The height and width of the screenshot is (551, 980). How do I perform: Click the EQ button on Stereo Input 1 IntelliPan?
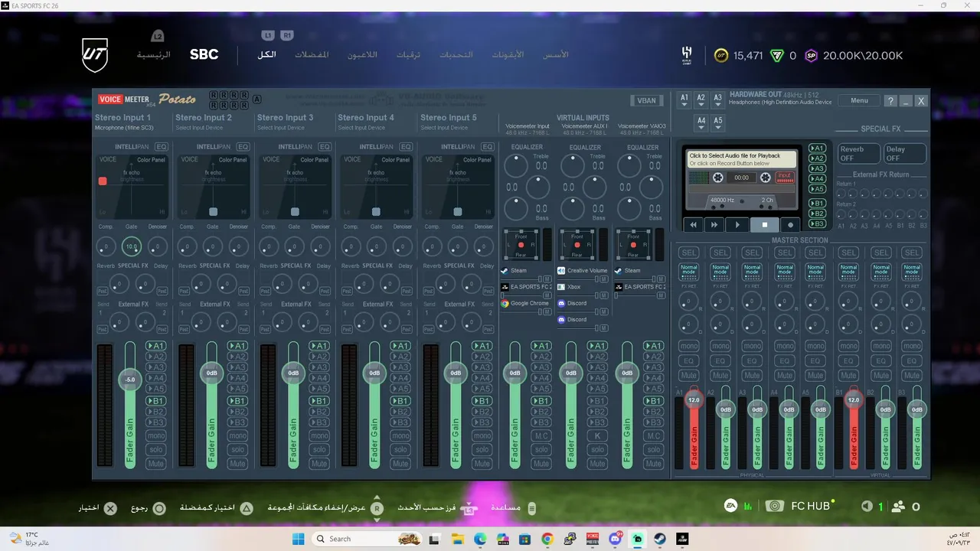(162, 146)
